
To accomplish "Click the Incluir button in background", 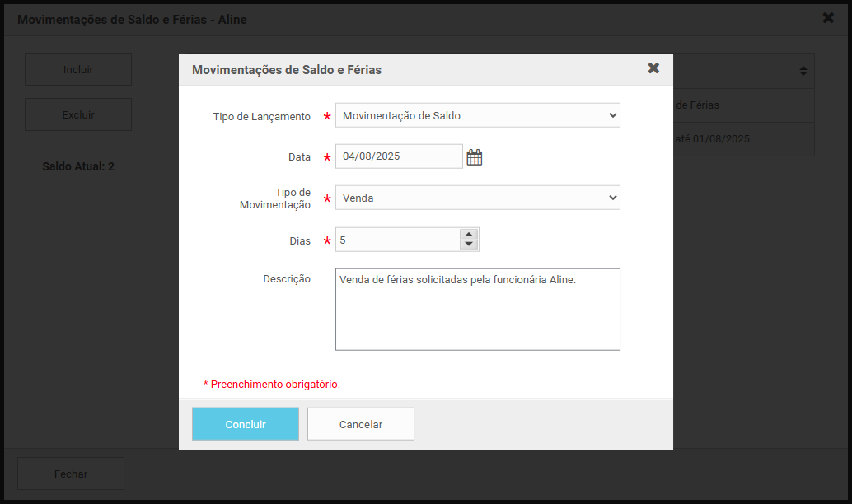I will [x=78, y=69].
